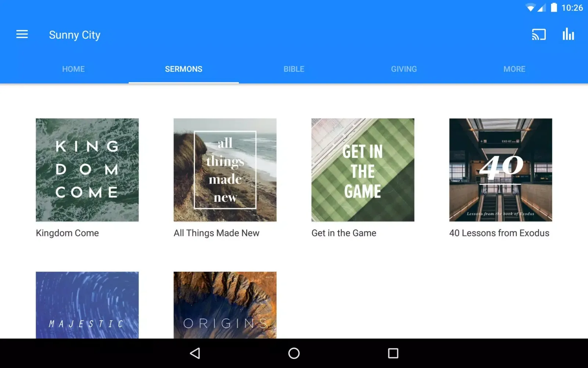The height and width of the screenshot is (368, 588).
Task: Go to the Bible tab
Action: tap(294, 69)
